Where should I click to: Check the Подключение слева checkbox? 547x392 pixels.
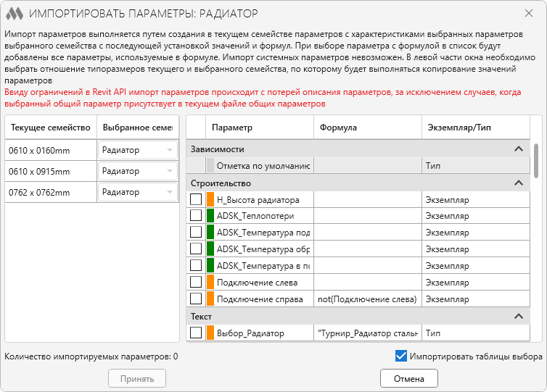[196, 283]
